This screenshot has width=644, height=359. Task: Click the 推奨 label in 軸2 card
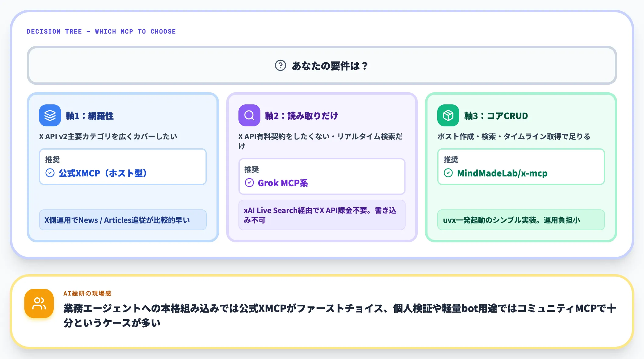click(x=252, y=169)
